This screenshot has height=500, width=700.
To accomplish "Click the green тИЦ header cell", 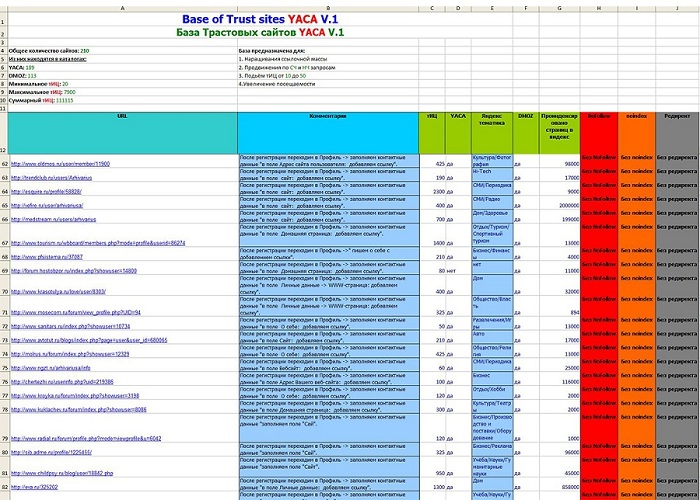I will tap(432, 133).
